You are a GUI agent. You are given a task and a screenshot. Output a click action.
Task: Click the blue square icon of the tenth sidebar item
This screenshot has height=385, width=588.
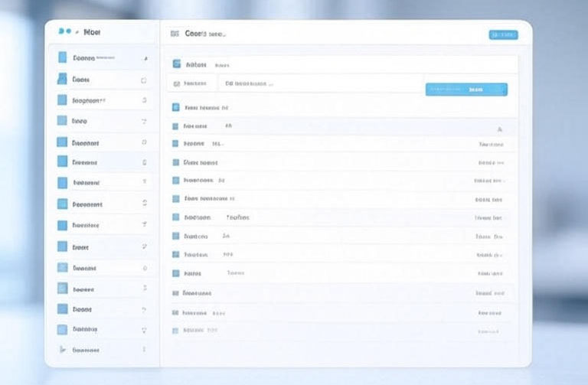tap(62, 246)
